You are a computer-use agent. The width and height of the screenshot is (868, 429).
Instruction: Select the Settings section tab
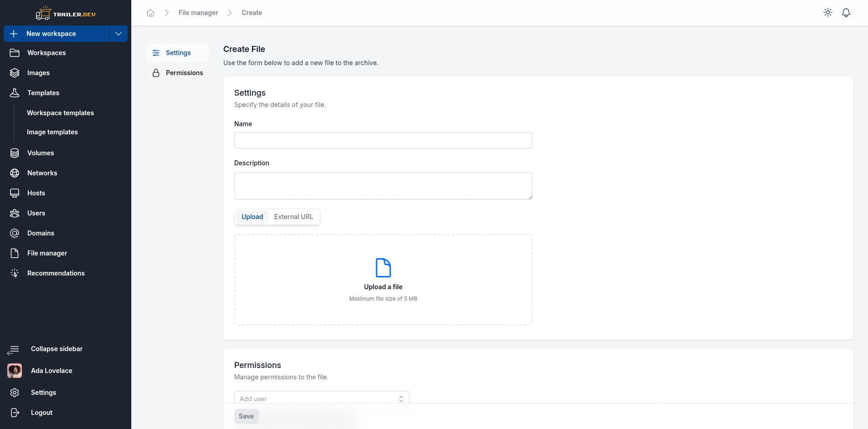click(177, 53)
